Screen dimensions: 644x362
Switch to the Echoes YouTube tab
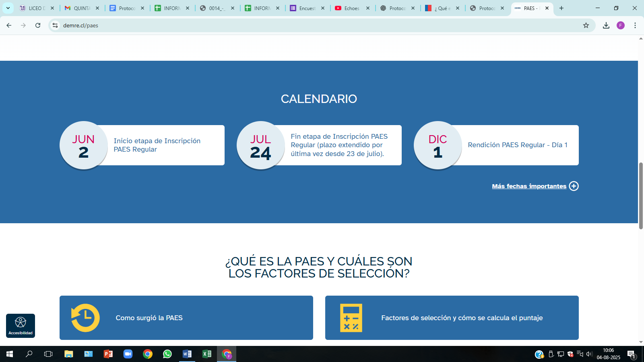353,8
